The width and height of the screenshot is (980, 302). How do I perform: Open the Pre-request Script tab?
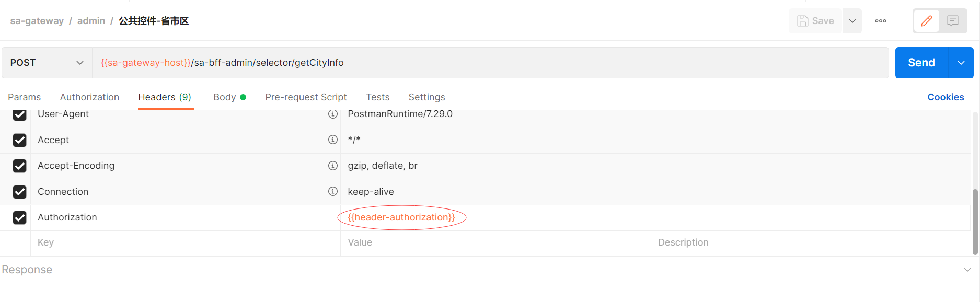306,97
